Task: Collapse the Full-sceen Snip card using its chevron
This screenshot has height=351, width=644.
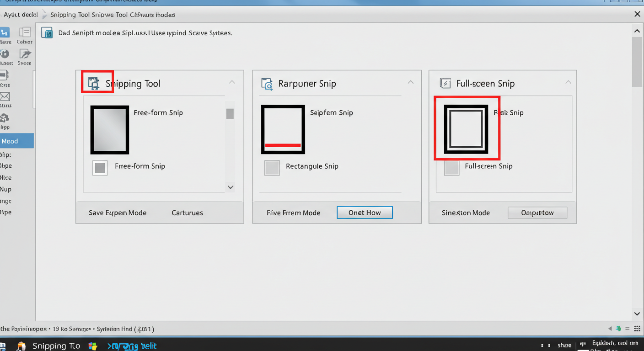Action: 568,82
